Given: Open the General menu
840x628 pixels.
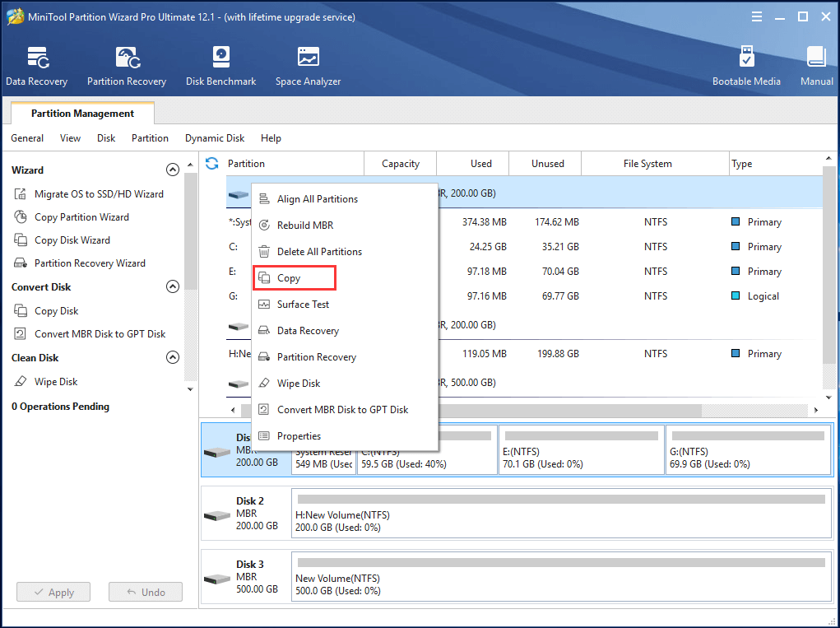Looking at the screenshot, I should 27,138.
